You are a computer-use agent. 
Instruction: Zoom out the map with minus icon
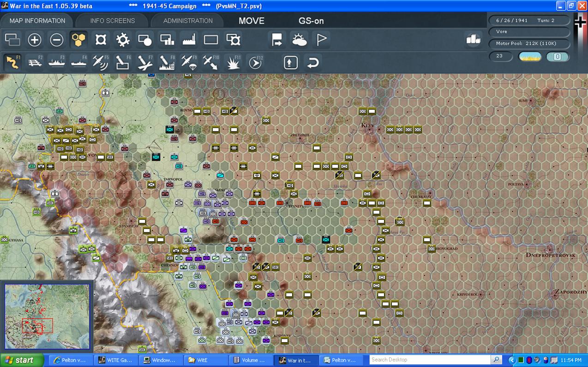57,40
